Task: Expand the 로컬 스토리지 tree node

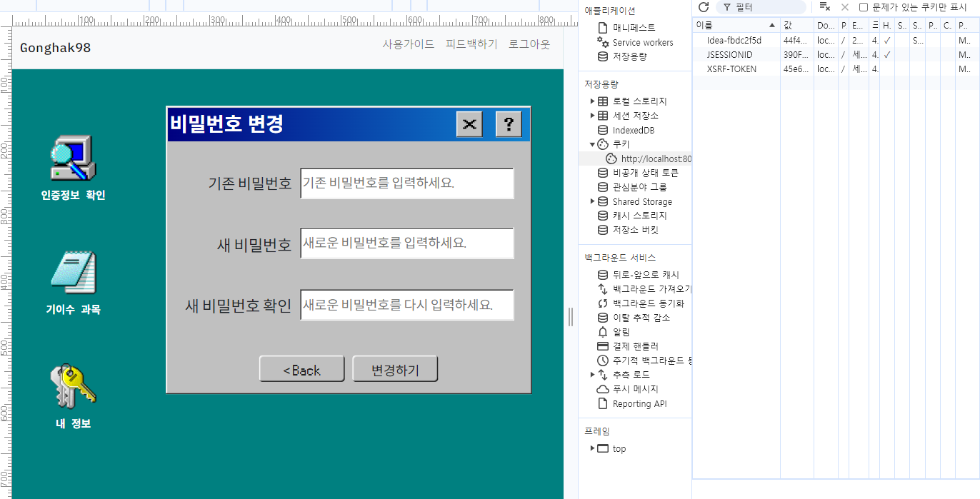Action: (x=593, y=101)
